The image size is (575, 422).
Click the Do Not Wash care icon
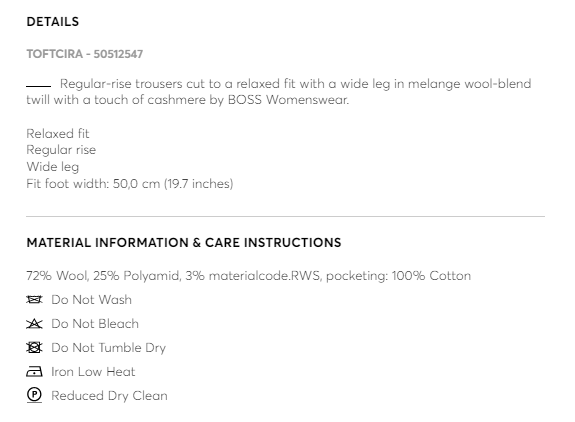34,300
